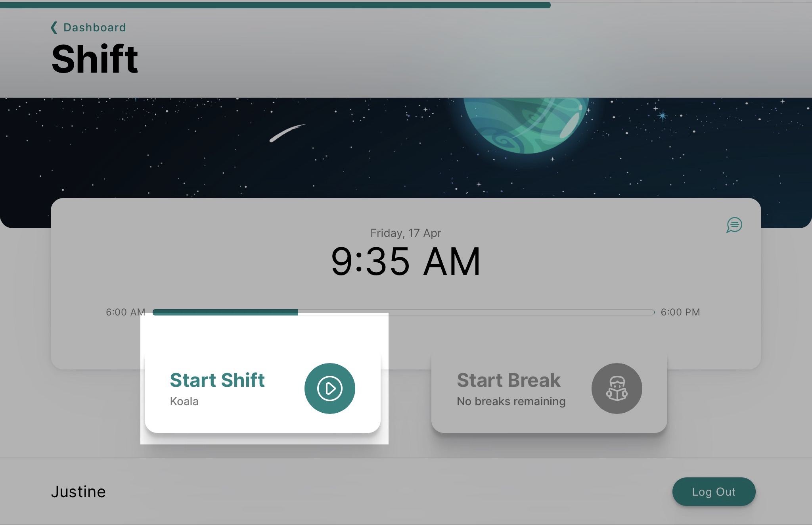812x525 pixels.
Task: Click the unfilled part of the shift timeline
Action: click(476, 312)
